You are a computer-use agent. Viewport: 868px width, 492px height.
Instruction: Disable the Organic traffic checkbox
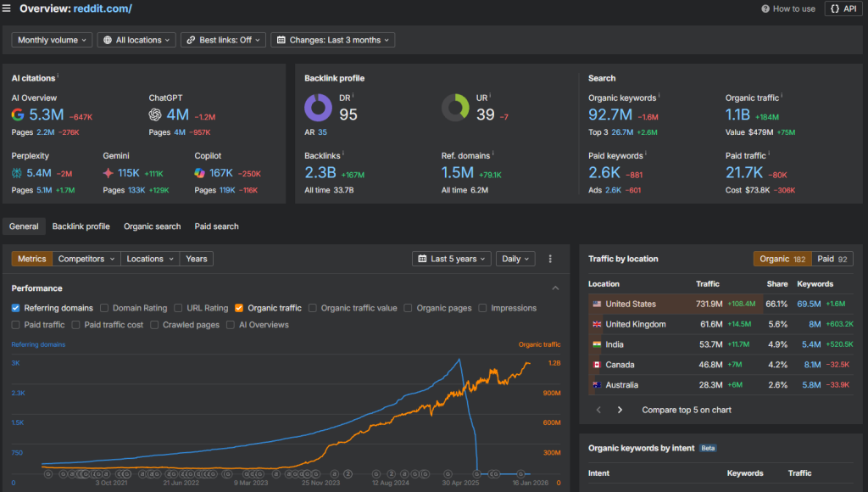coord(239,308)
